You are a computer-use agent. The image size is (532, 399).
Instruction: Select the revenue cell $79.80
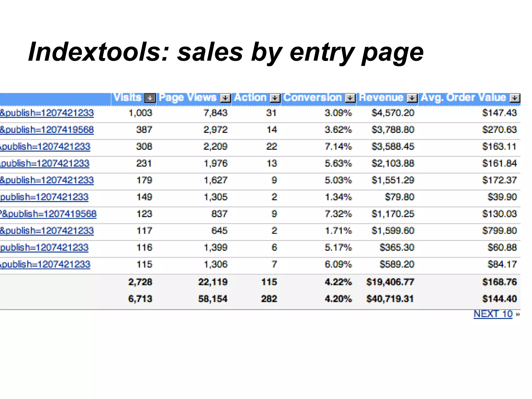(400, 197)
